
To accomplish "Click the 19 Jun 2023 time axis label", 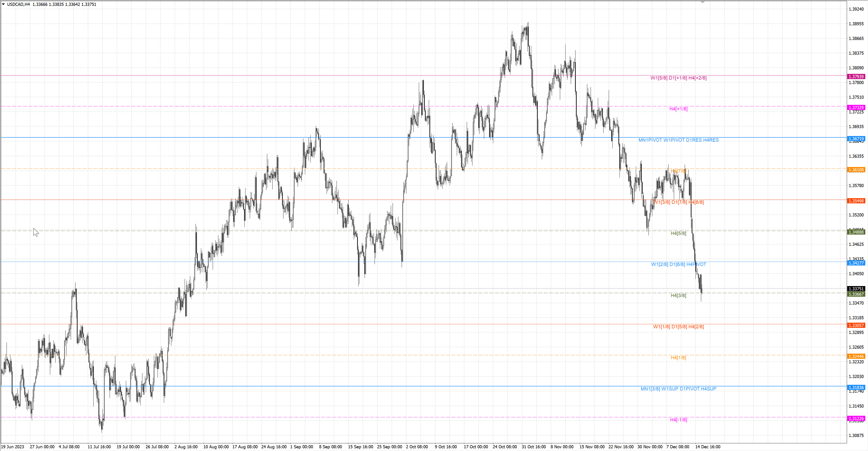I will (x=13, y=447).
